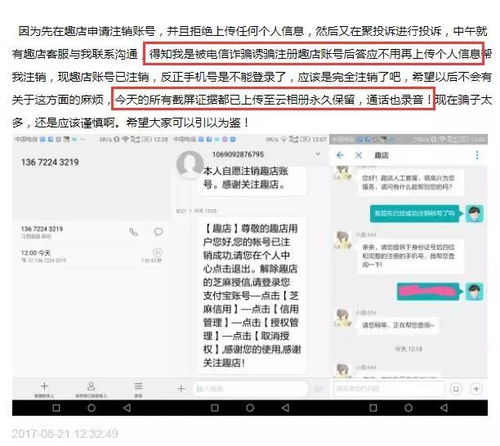Viewport: 500px width, 446px height.
Task: Open the three-line more menu in contacts screen
Action: (138, 386)
